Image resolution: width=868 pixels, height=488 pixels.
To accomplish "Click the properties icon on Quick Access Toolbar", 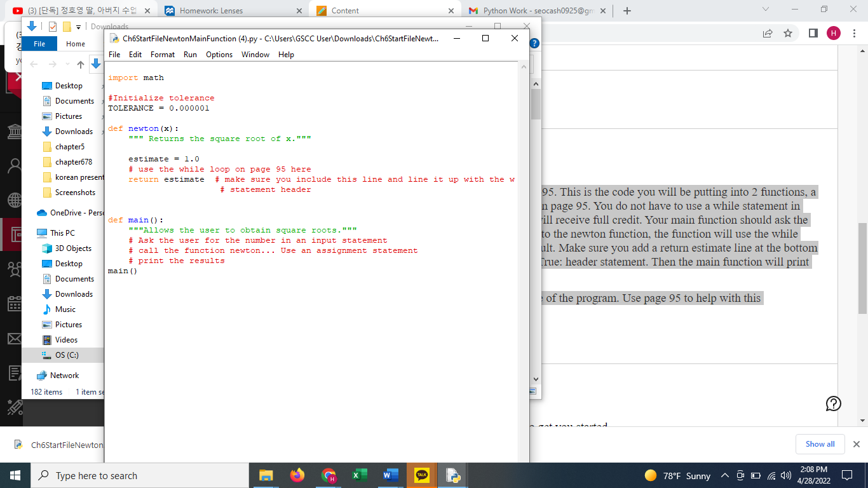I will click(x=52, y=27).
